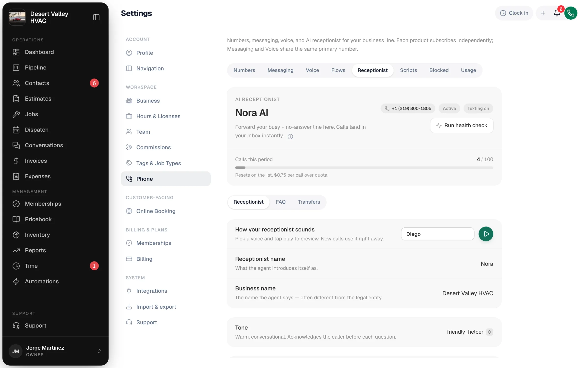Open sidebar Support under Support section
Image resolution: width=588 pixels, height=368 pixels.
point(55,326)
